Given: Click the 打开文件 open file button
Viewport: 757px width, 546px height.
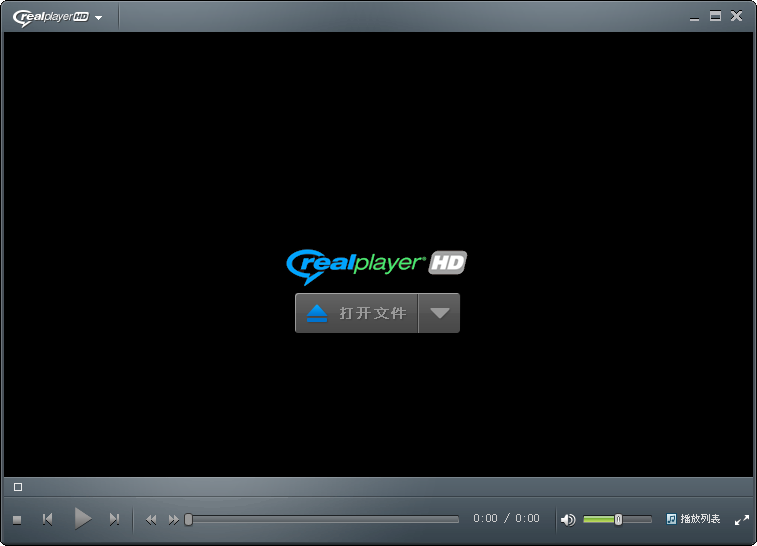Looking at the screenshot, I should click(x=357, y=313).
